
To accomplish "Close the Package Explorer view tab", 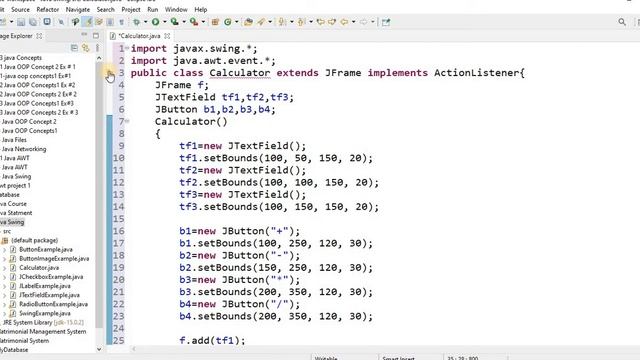I will (x=39, y=36).
